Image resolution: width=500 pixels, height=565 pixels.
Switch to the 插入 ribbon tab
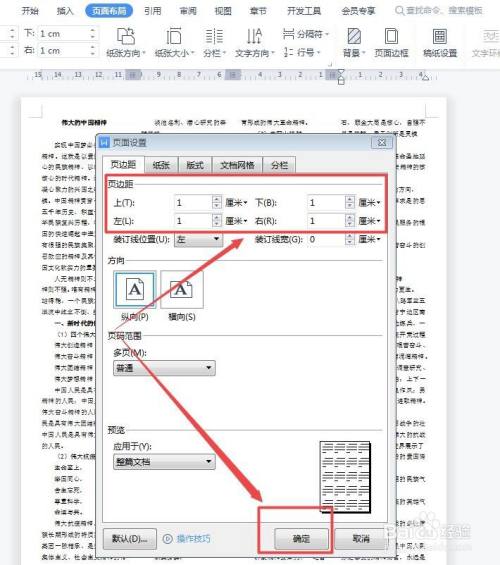point(65,11)
